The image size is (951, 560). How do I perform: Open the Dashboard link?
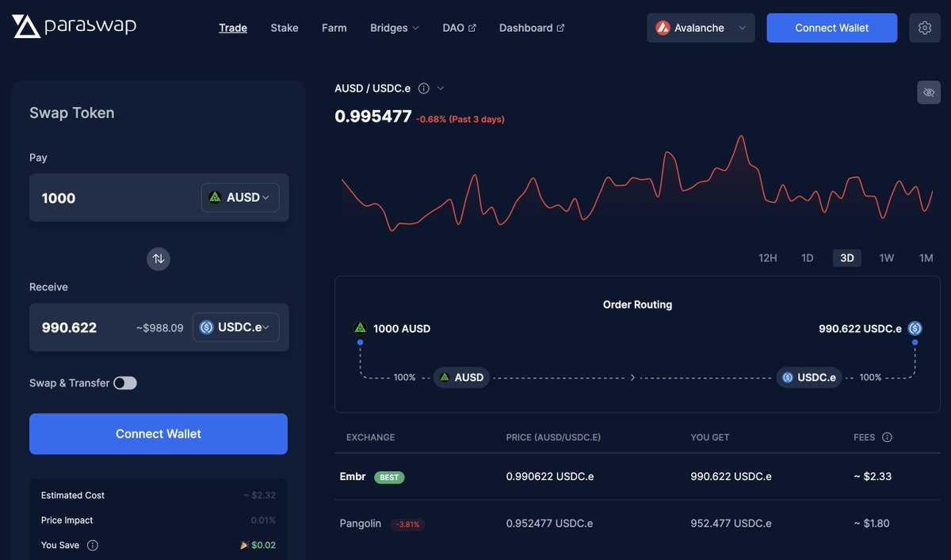coord(532,28)
